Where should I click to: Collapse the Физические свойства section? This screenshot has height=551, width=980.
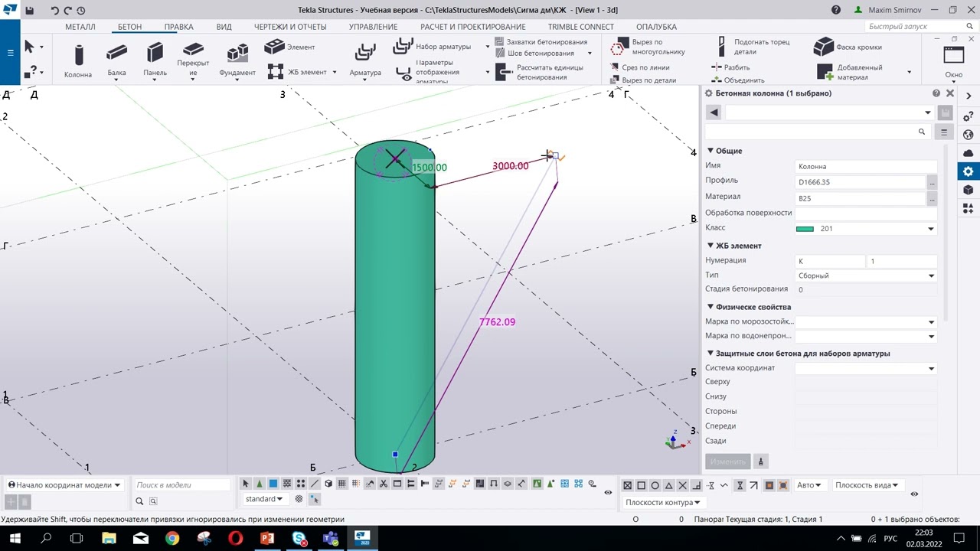pyautogui.click(x=710, y=307)
